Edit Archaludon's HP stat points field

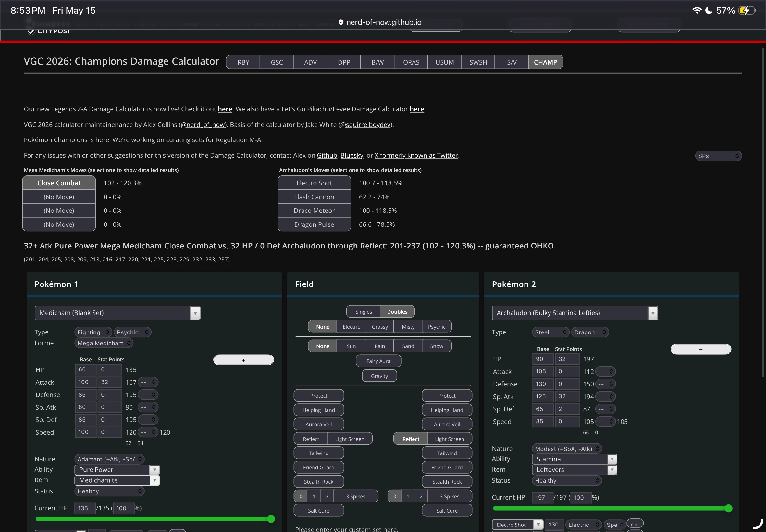567,359
